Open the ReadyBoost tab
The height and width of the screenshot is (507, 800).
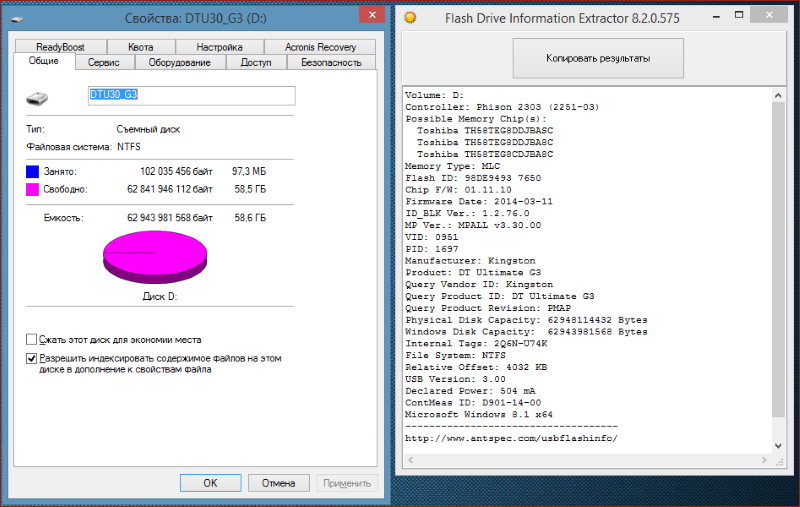61,47
